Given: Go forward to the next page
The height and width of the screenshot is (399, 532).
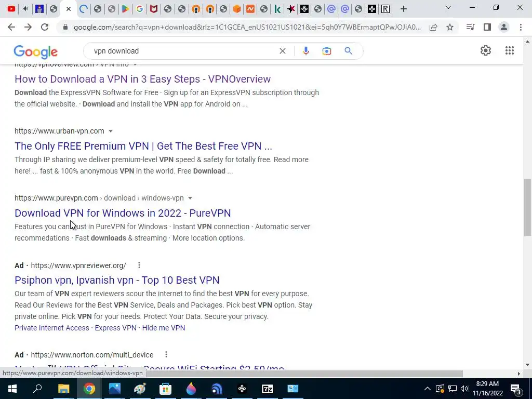Looking at the screenshot, I should (x=28, y=27).
